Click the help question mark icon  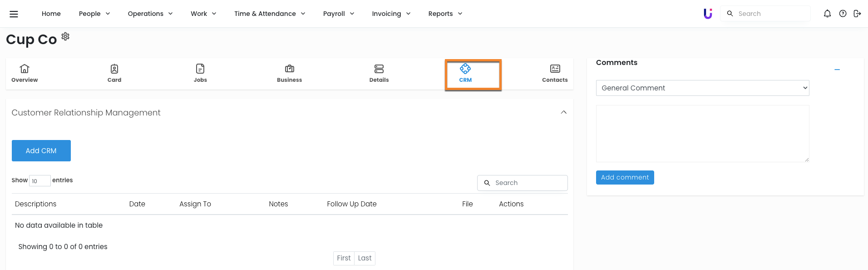[843, 14]
